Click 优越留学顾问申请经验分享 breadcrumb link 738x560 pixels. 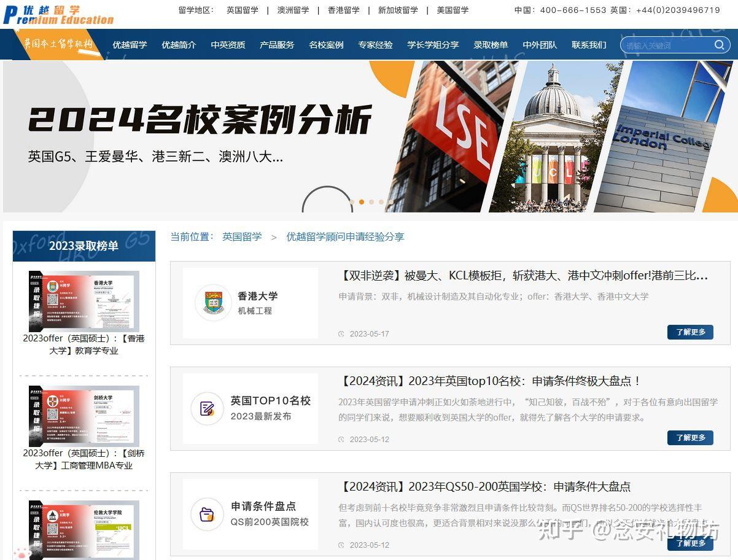(345, 236)
